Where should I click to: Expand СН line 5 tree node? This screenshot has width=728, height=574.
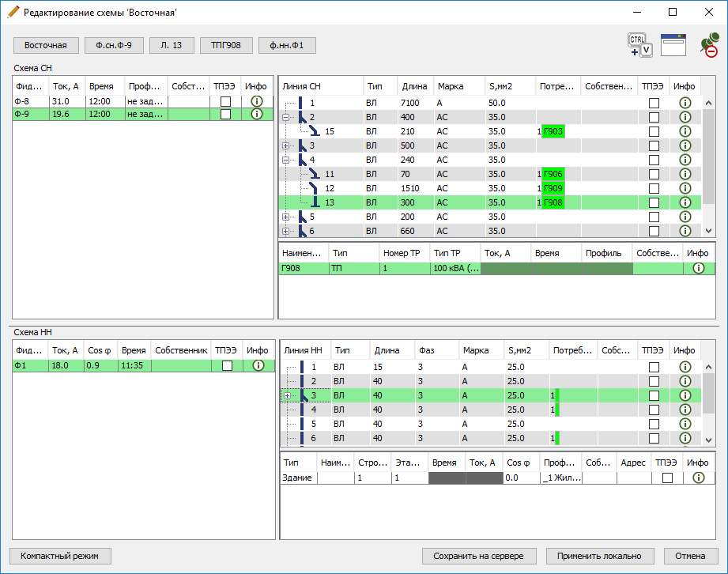pyautogui.click(x=285, y=217)
